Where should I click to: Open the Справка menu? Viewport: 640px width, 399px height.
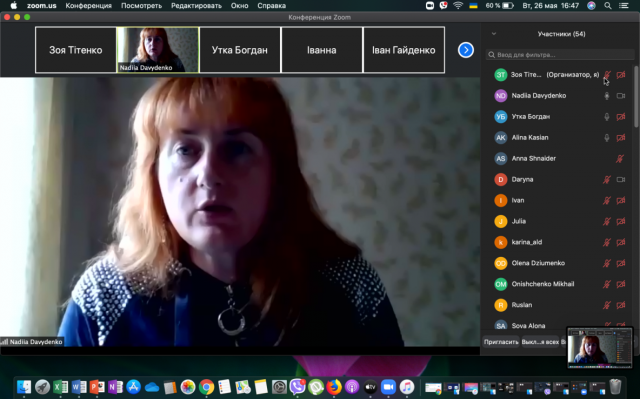(271, 6)
